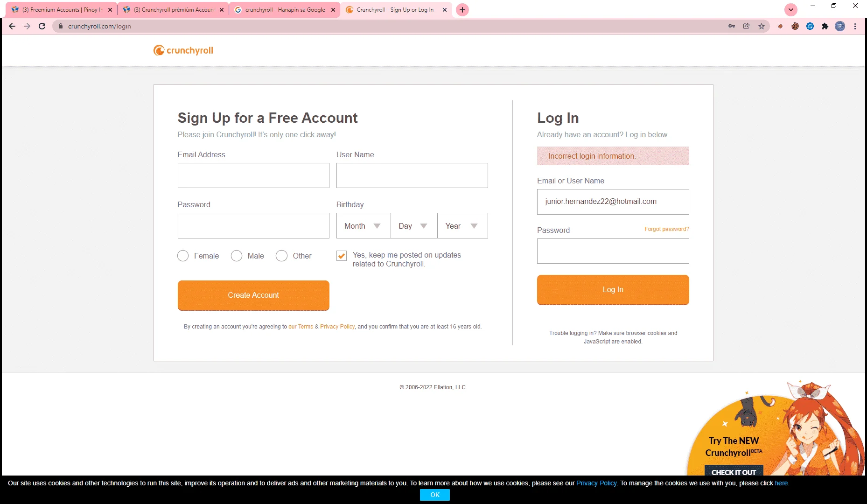Click the address bar URL
The width and height of the screenshot is (867, 504).
pos(99,26)
